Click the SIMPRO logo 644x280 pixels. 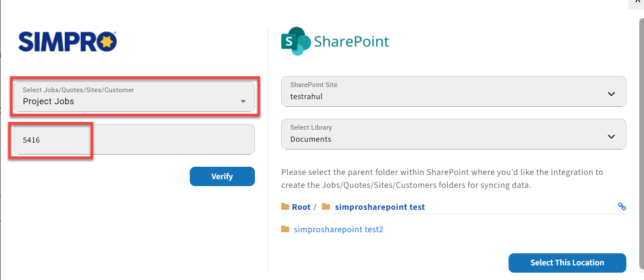click(67, 41)
